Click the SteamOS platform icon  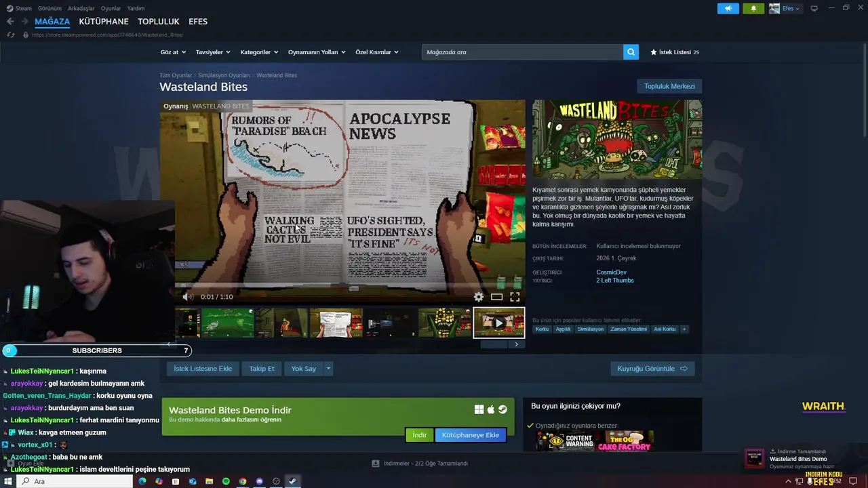(x=502, y=409)
